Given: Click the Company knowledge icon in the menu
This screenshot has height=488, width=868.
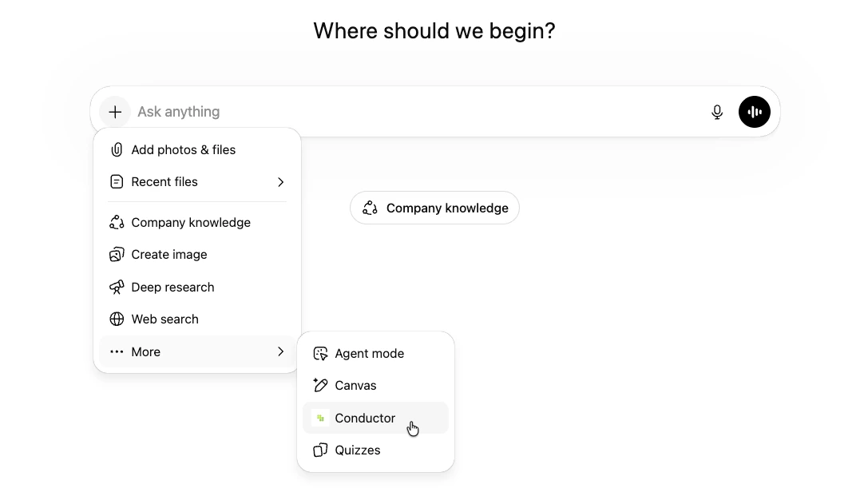Looking at the screenshot, I should tap(116, 222).
